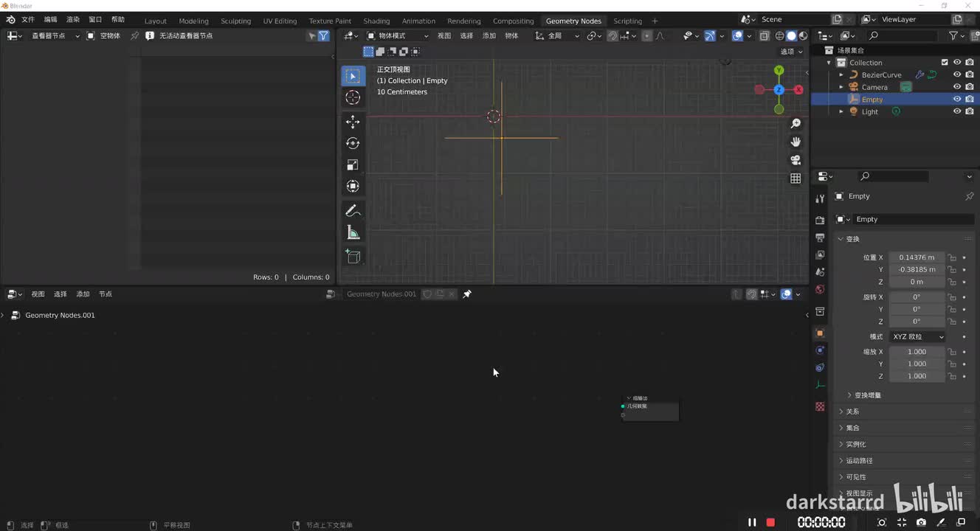Select solid viewport shading mode button
980x531 pixels.
coord(791,35)
